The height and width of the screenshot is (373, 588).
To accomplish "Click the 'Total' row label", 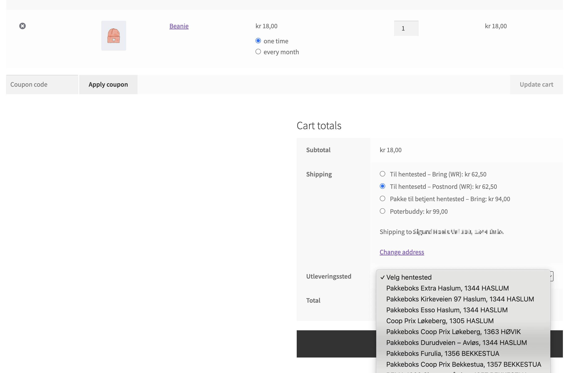I will [313, 300].
